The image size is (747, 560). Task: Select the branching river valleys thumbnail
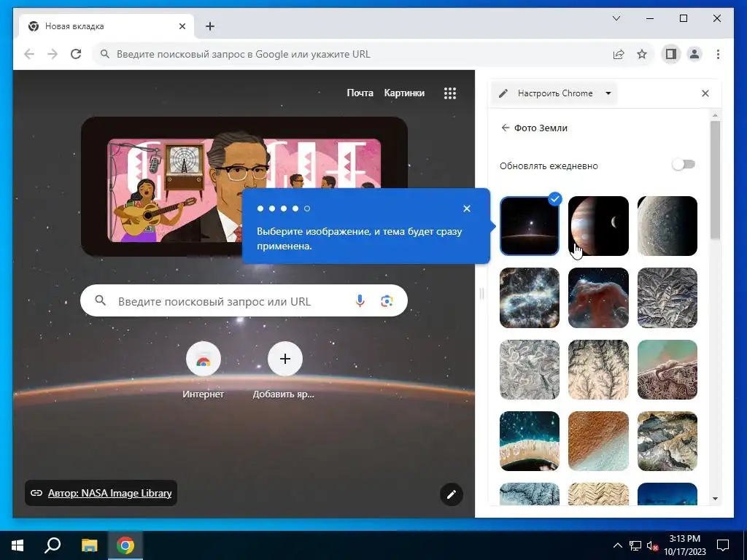point(598,370)
